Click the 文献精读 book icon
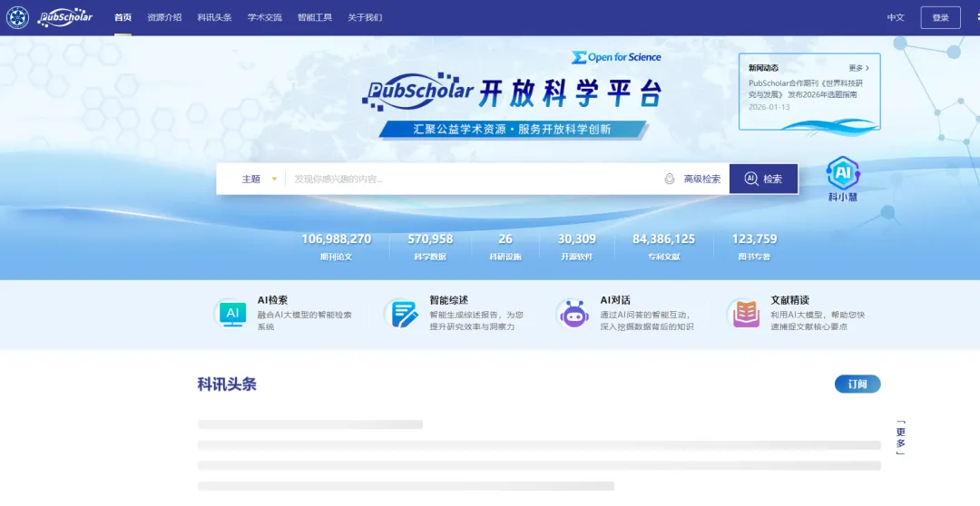Image resolution: width=980 pixels, height=506 pixels. pos(746,314)
